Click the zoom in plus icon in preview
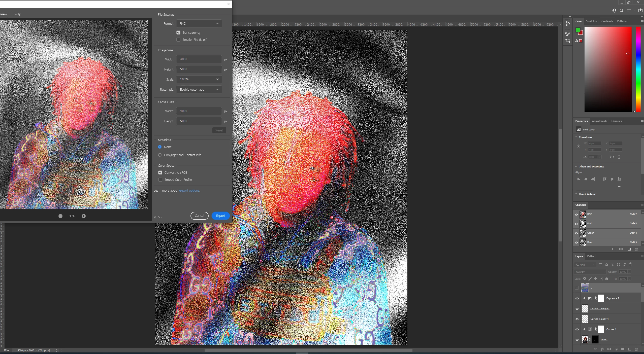This screenshot has width=644, height=354. [84, 216]
